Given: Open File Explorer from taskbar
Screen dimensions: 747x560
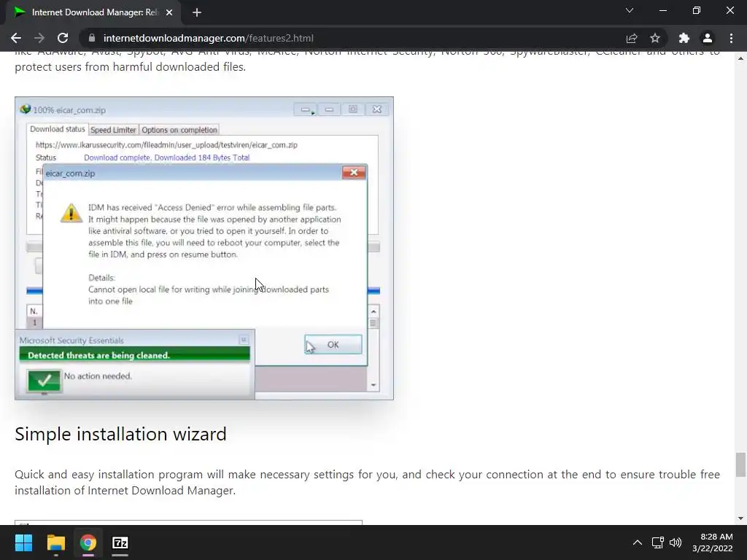Looking at the screenshot, I should click(x=55, y=542).
